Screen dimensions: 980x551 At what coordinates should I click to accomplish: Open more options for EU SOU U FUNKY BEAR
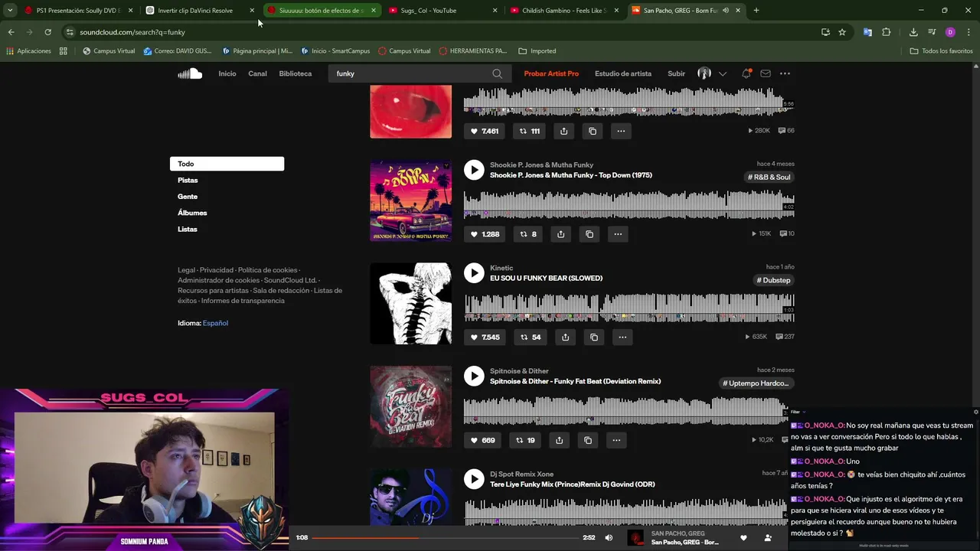click(622, 337)
